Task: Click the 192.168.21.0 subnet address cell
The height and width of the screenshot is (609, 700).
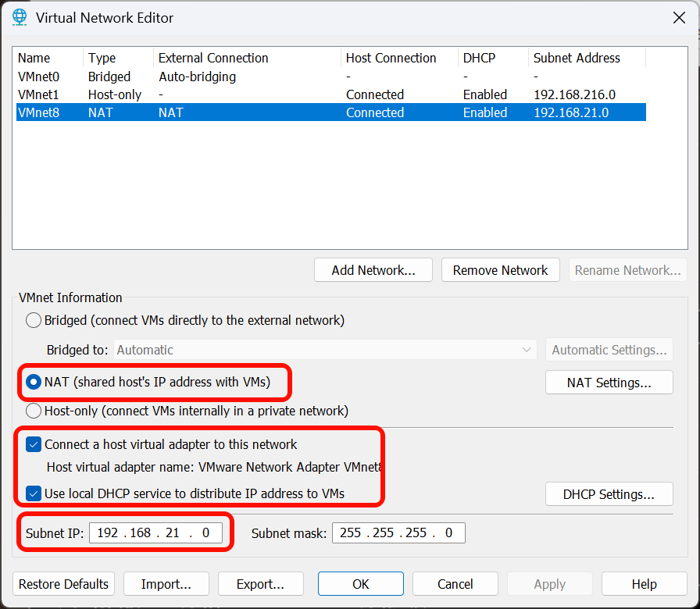Action: pyautogui.click(x=571, y=112)
